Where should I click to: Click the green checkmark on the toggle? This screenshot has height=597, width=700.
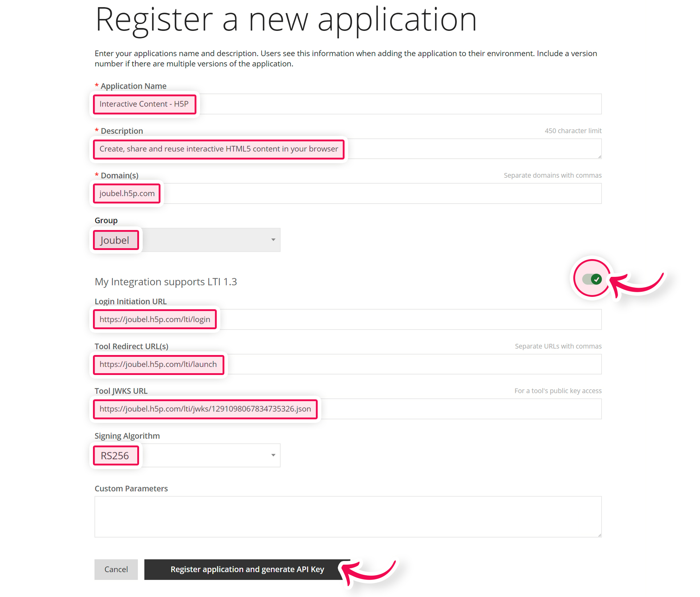596,279
